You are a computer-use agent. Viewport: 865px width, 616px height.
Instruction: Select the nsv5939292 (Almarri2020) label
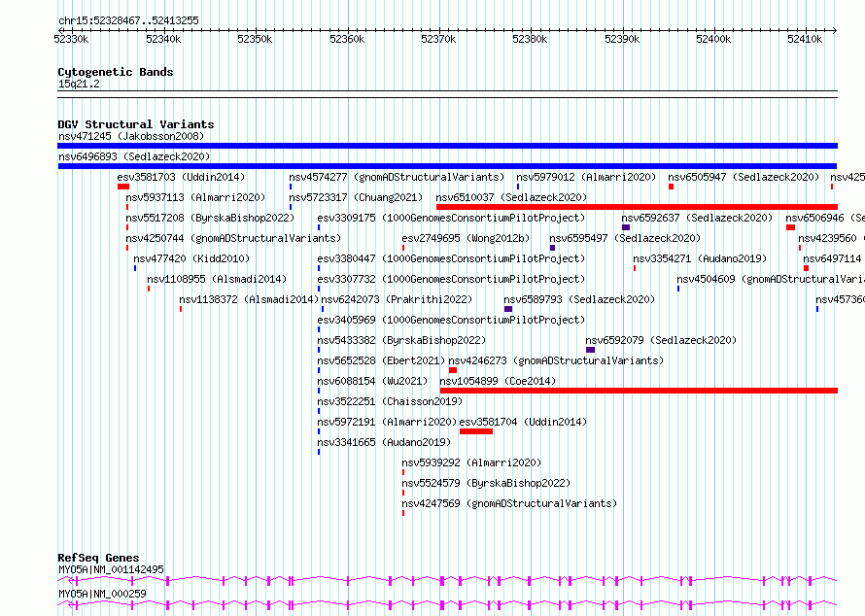[x=471, y=462]
